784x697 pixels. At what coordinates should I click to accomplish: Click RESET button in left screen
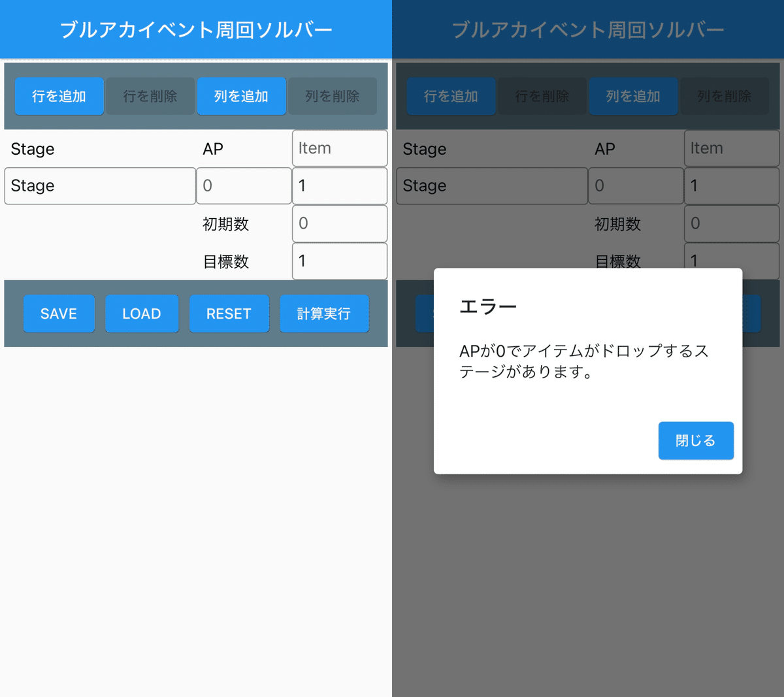(229, 314)
